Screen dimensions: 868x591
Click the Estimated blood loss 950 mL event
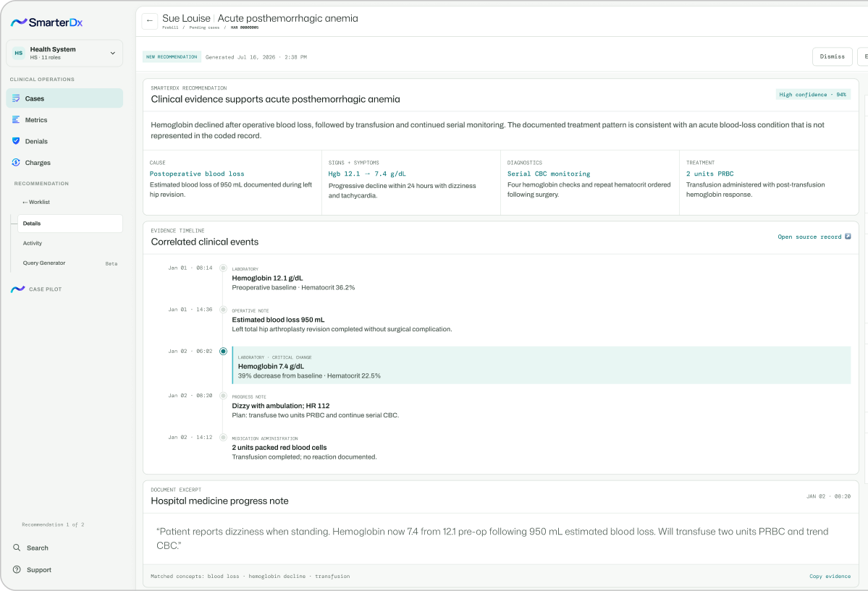click(278, 320)
